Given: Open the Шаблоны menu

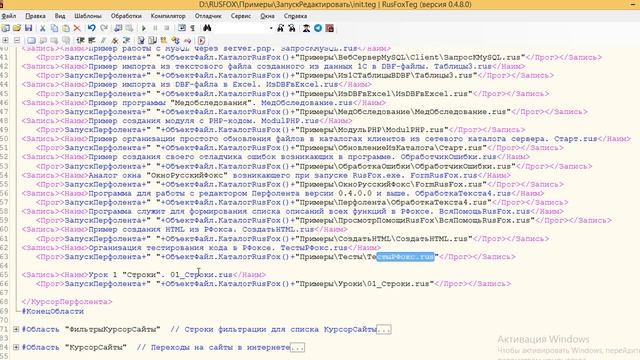Looking at the screenshot, I should pos(88,16).
